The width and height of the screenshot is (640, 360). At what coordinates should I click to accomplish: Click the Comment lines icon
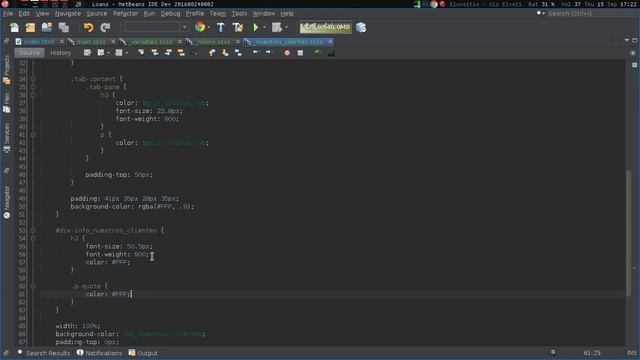pos(317,53)
